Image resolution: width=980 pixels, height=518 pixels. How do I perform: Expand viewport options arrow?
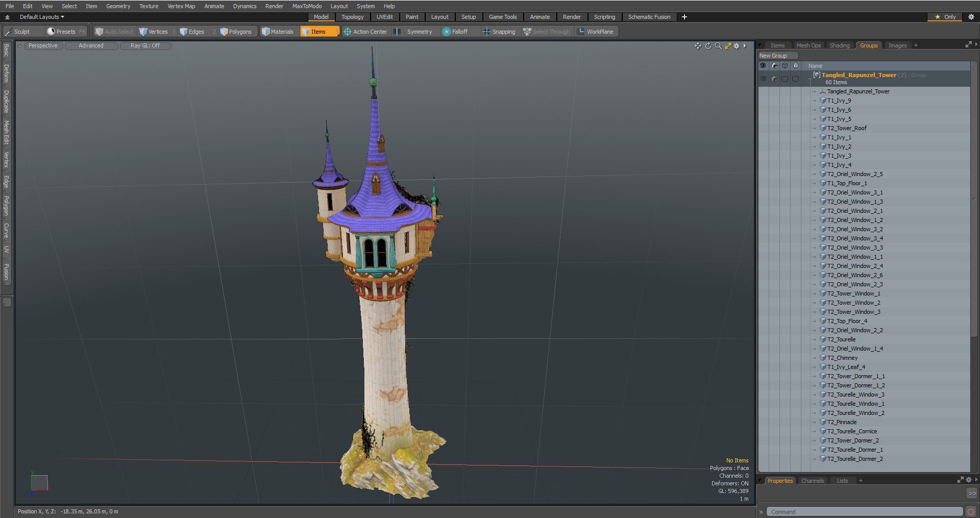click(745, 46)
